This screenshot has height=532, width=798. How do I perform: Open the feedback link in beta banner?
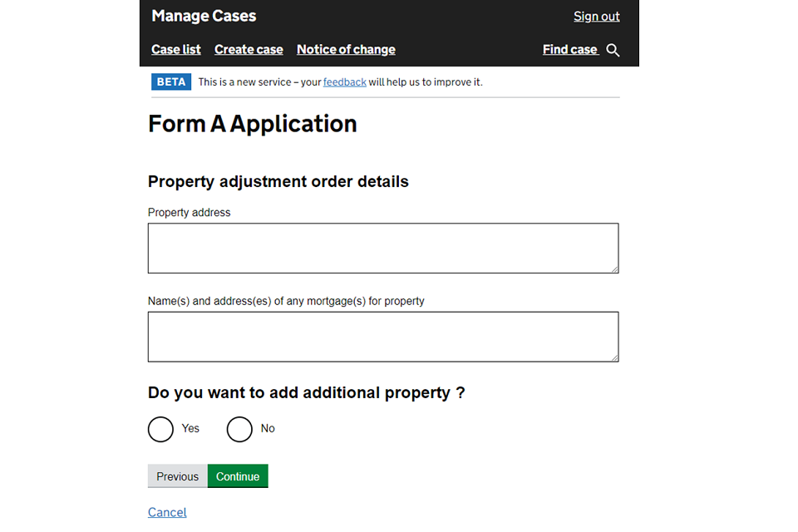(x=344, y=82)
